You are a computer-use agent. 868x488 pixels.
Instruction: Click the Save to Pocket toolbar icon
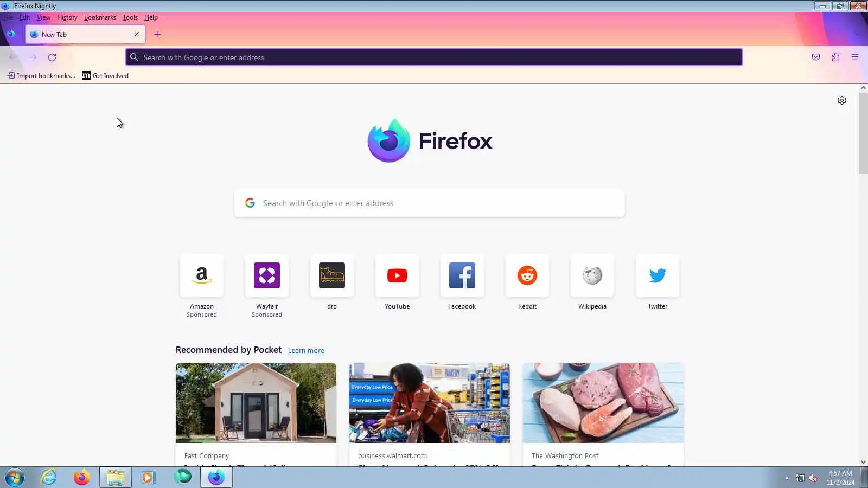pos(816,57)
